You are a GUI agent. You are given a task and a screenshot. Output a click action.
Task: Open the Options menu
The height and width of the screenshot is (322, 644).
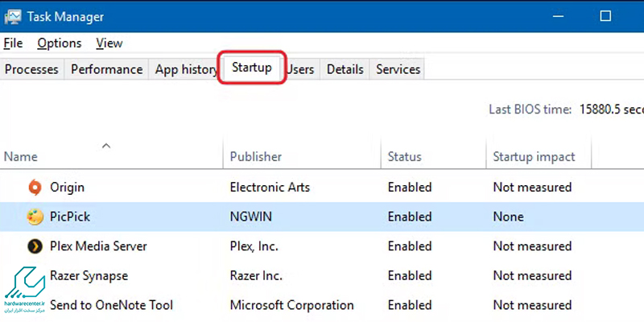click(59, 43)
